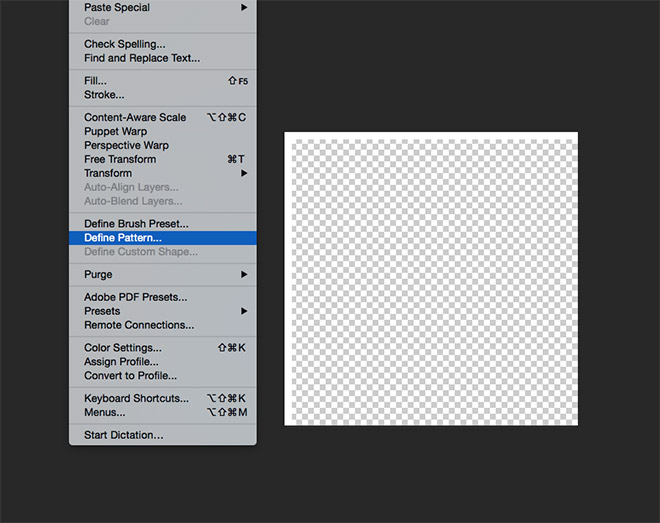Choose Puppet Warp
The width and height of the screenshot is (660, 523).
click(116, 131)
